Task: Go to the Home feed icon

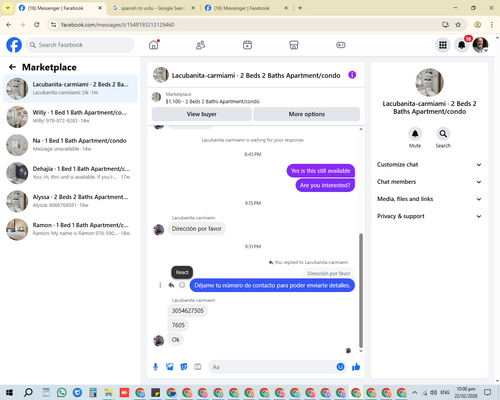Action: pyautogui.click(x=154, y=45)
